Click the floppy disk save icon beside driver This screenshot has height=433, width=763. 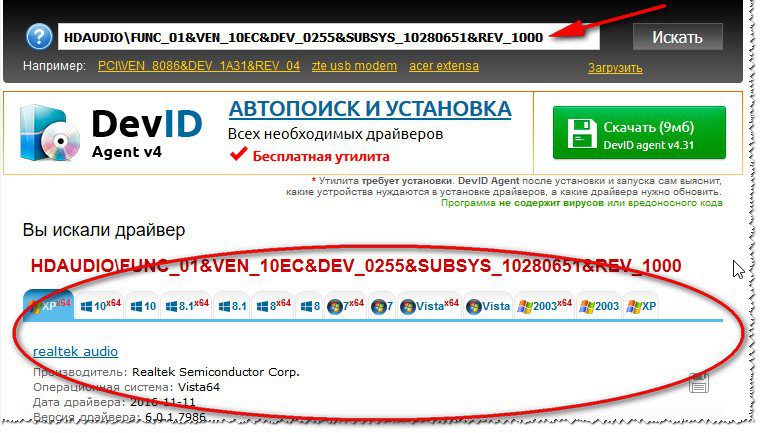pos(699,382)
